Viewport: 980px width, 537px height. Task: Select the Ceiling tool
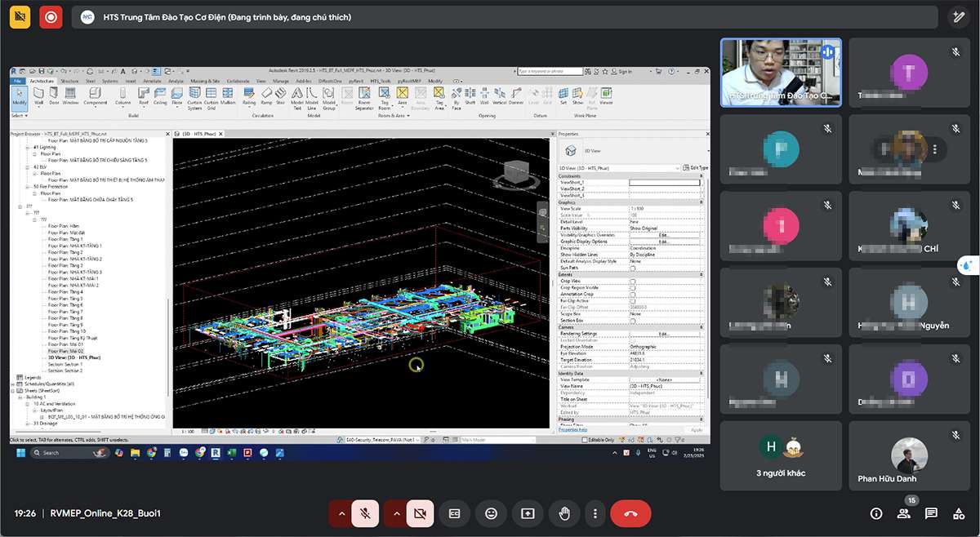(160, 97)
